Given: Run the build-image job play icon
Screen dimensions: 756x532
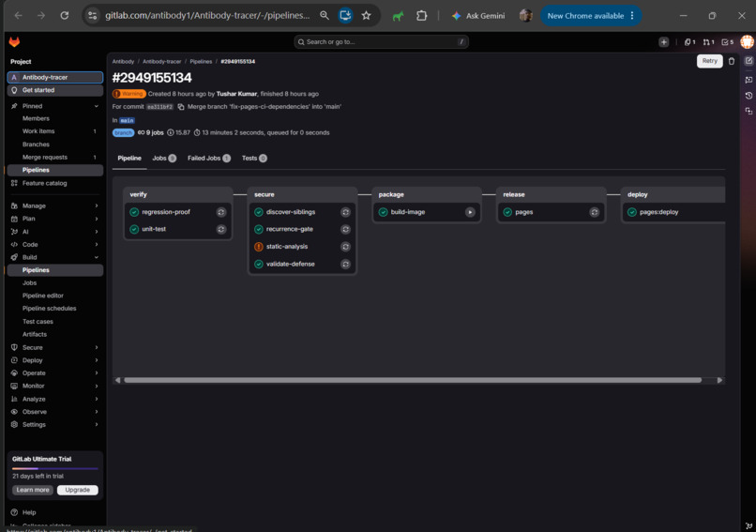Looking at the screenshot, I should click(x=470, y=212).
